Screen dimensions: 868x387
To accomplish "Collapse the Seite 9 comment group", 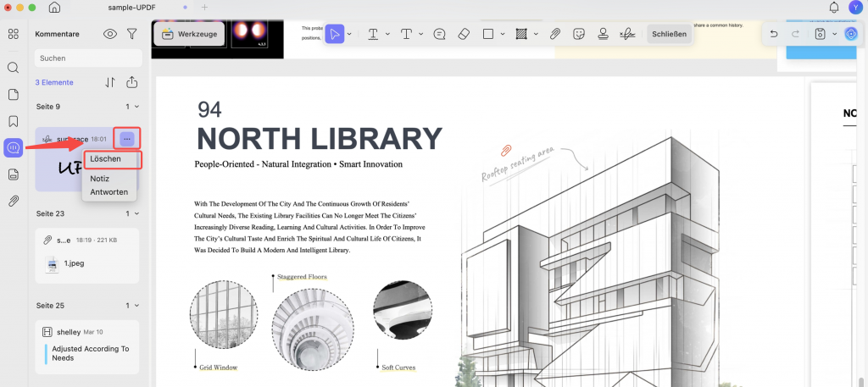I will 136,106.
